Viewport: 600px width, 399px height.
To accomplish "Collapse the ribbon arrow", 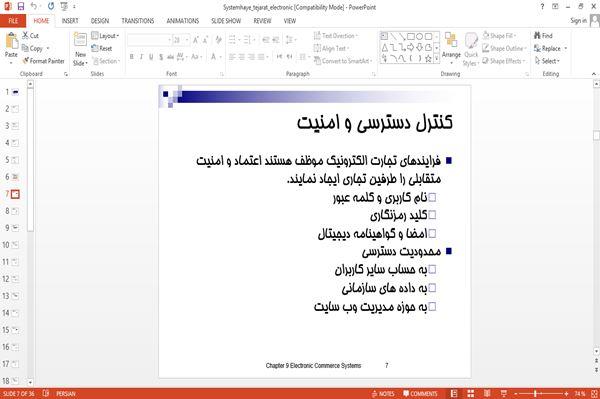I will pyautogui.click(x=594, y=74).
